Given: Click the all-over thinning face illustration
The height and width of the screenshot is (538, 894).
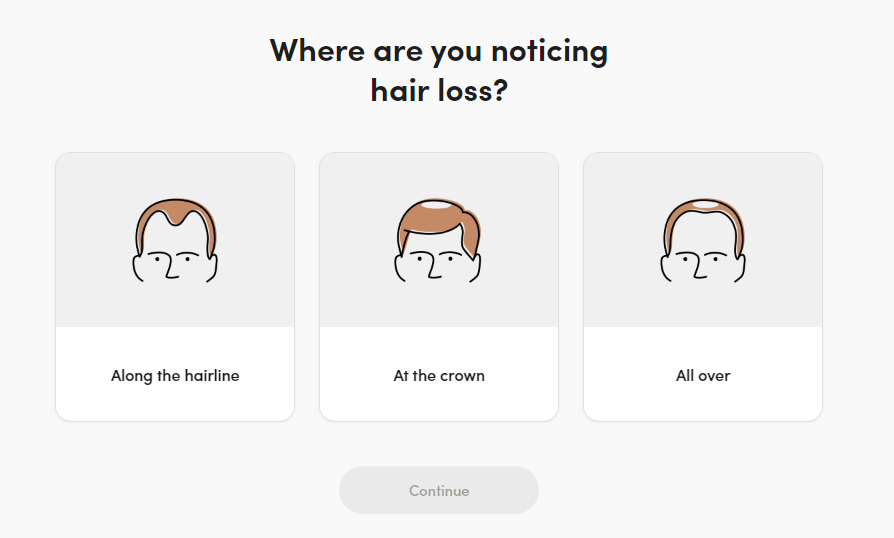Looking at the screenshot, I should (703, 241).
